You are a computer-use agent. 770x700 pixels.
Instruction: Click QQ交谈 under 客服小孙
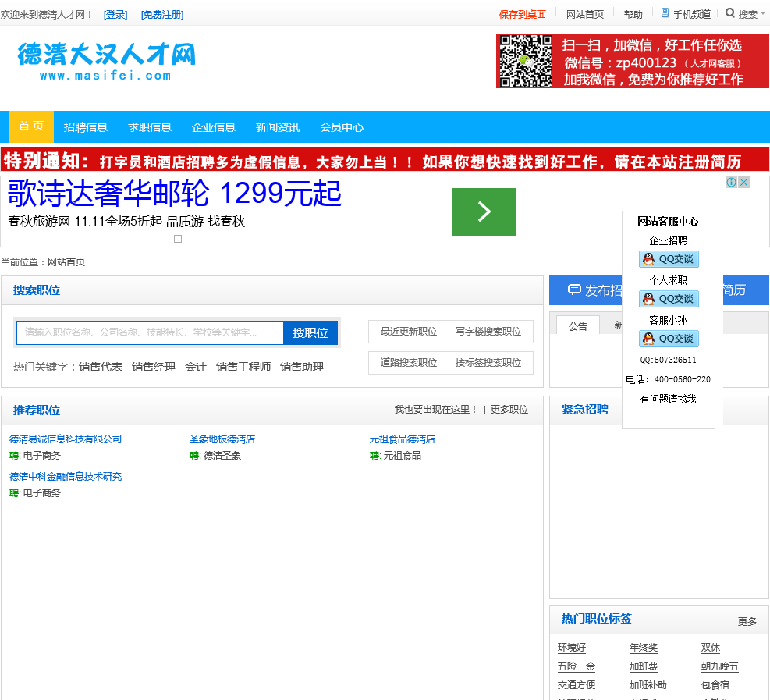(669, 339)
